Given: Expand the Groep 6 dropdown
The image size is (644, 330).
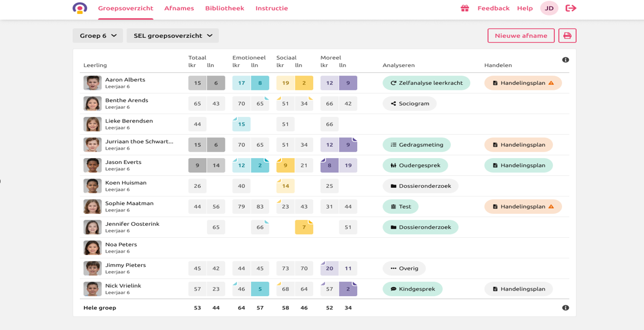Looking at the screenshot, I should [97, 36].
